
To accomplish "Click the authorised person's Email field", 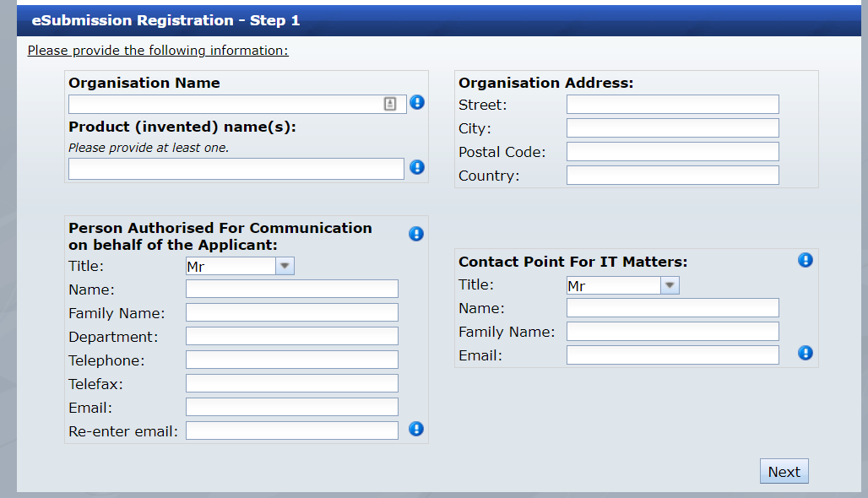I will coord(292,407).
